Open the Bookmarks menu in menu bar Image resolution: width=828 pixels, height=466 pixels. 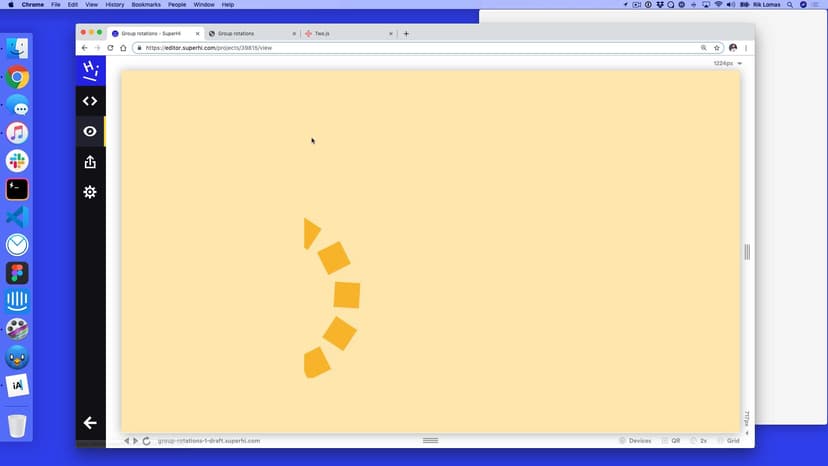point(146,5)
